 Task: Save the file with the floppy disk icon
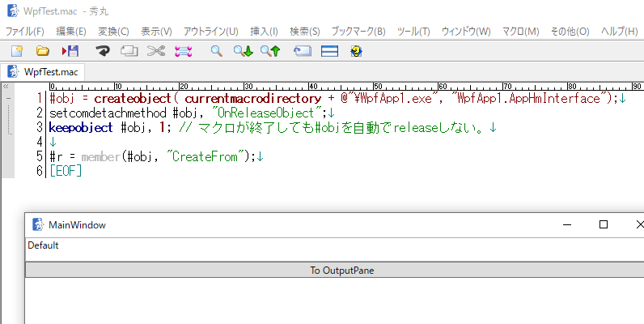(x=70, y=51)
